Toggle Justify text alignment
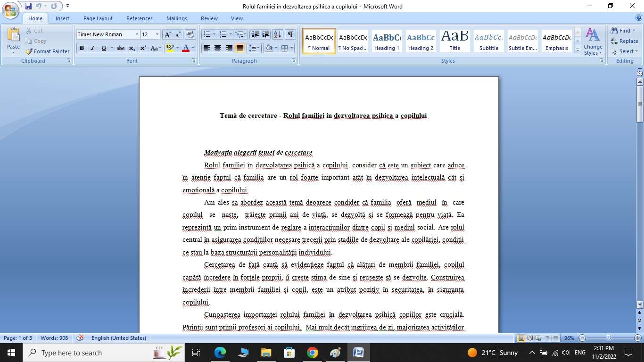Image resolution: width=644 pixels, height=362 pixels. (240, 48)
